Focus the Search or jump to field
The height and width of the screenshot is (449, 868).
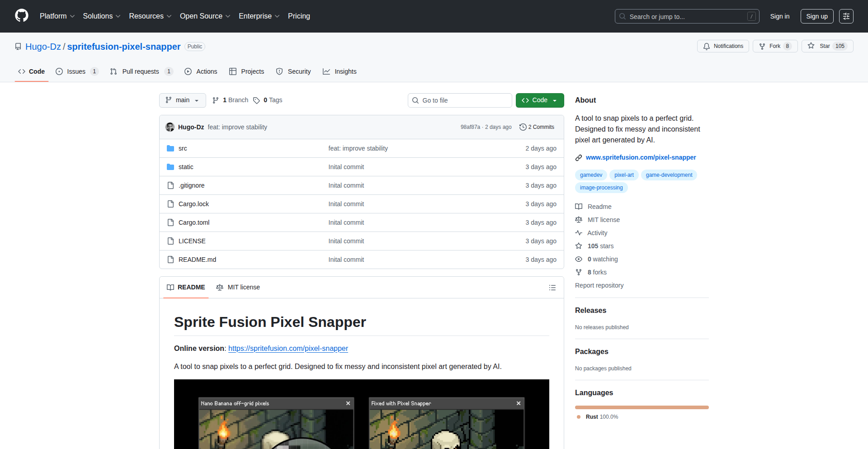[x=687, y=16]
